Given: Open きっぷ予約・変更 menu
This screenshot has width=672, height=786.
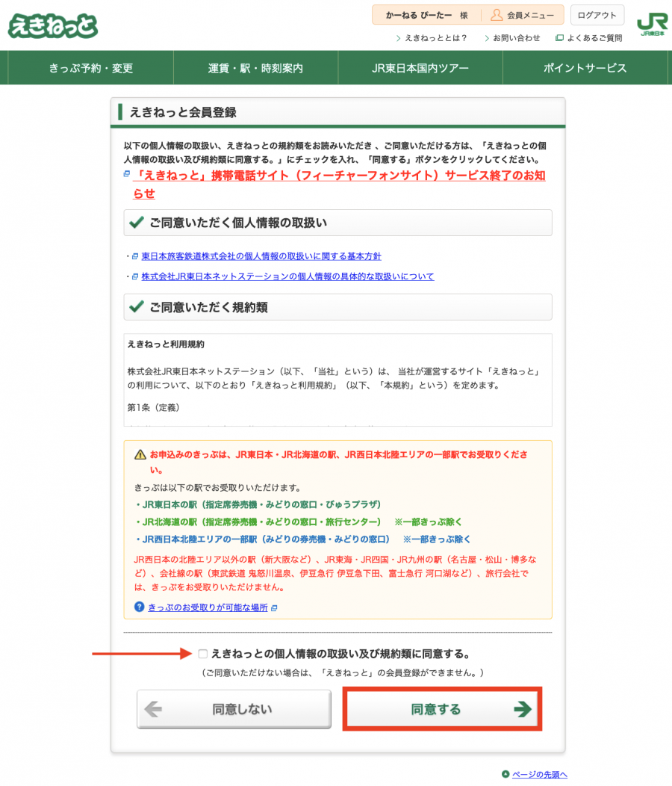Looking at the screenshot, I should coord(91,68).
